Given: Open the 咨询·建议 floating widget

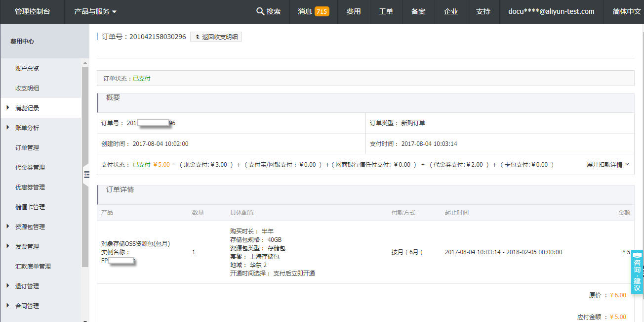Looking at the screenshot, I should [x=637, y=273].
